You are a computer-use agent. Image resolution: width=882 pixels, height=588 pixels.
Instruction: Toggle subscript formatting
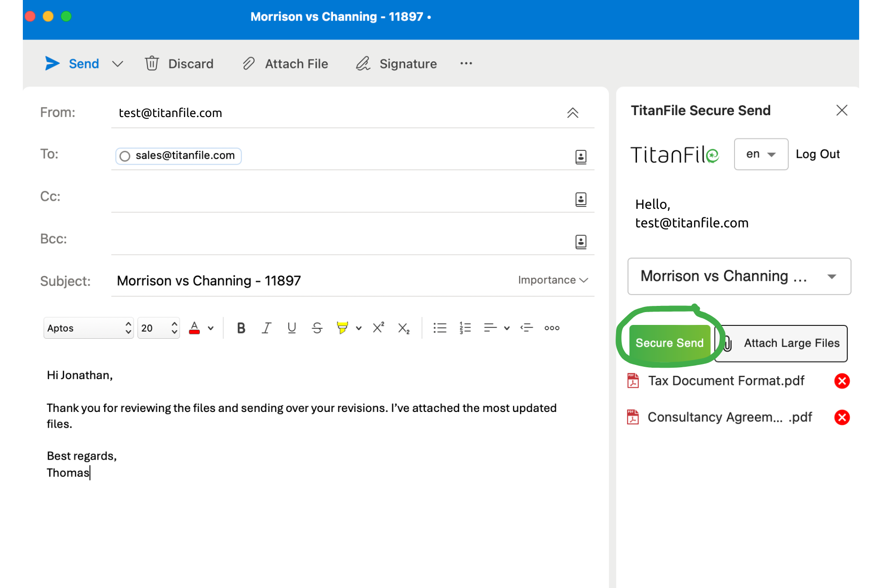point(404,328)
